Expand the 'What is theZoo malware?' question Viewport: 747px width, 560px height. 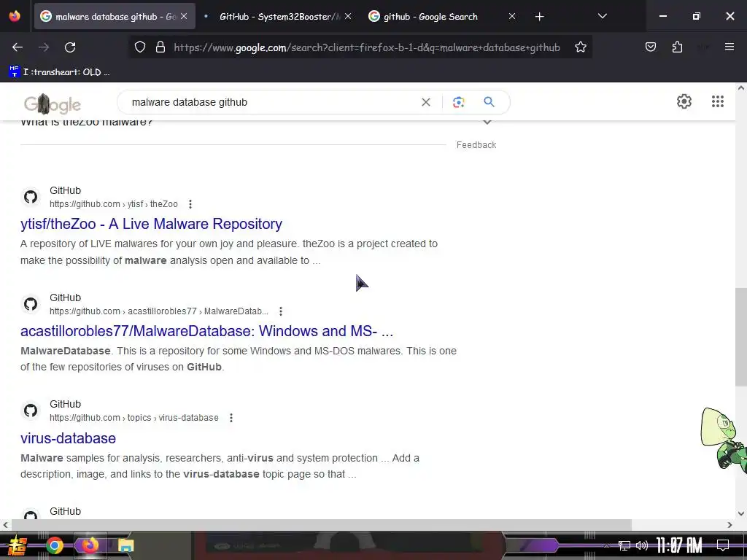coord(487,122)
